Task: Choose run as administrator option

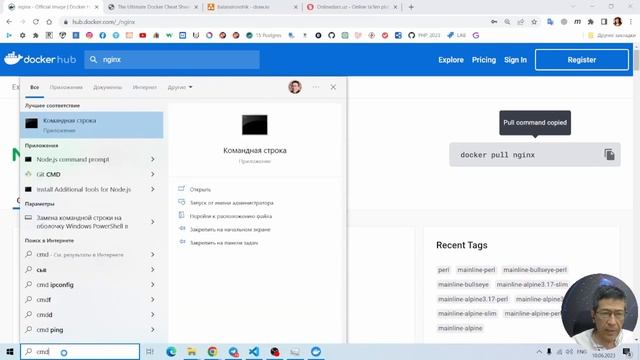Action: pos(231,202)
